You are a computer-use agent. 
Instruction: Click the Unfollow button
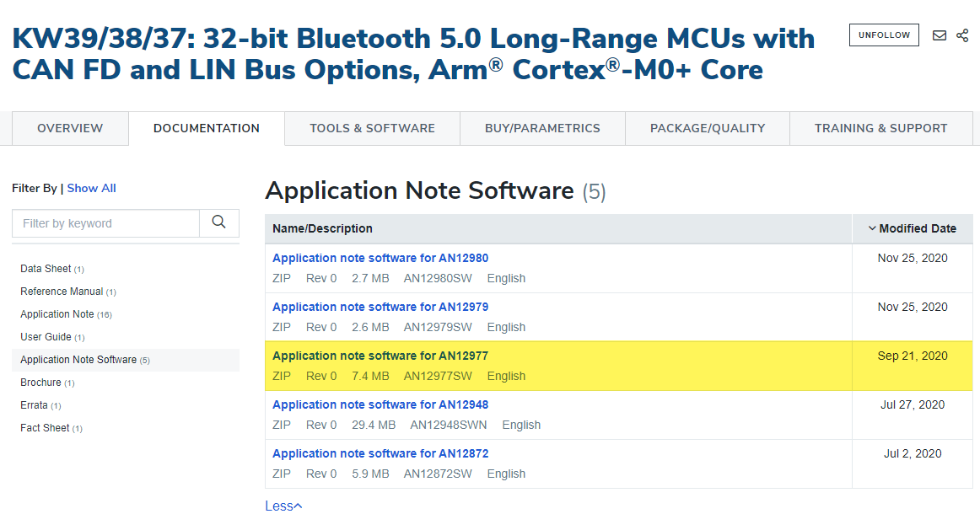pyautogui.click(x=884, y=35)
